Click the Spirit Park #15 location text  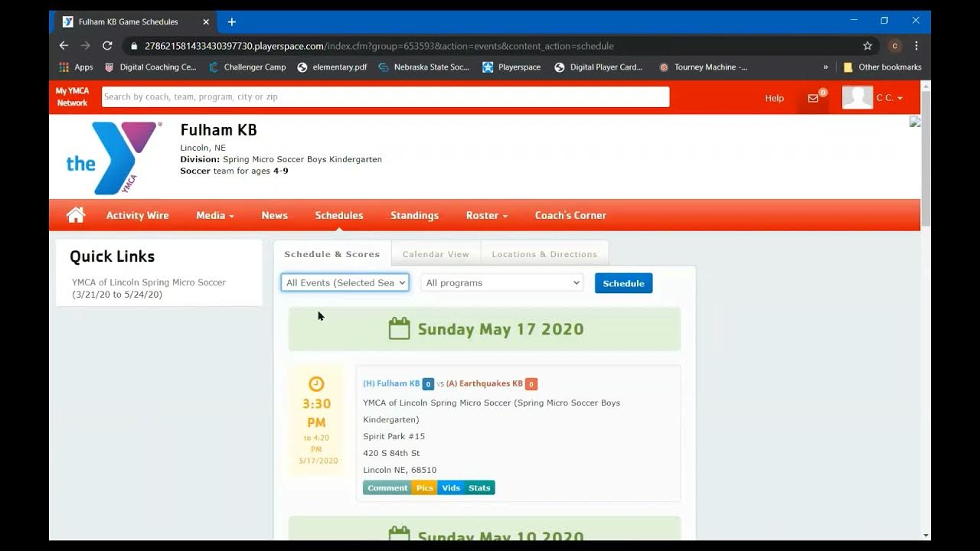click(x=394, y=436)
